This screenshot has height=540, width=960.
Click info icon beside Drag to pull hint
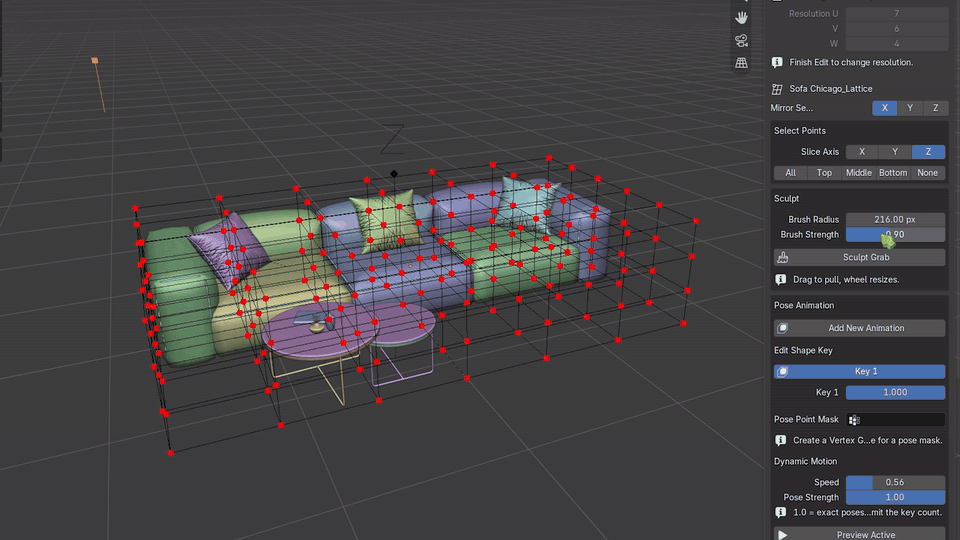781,280
